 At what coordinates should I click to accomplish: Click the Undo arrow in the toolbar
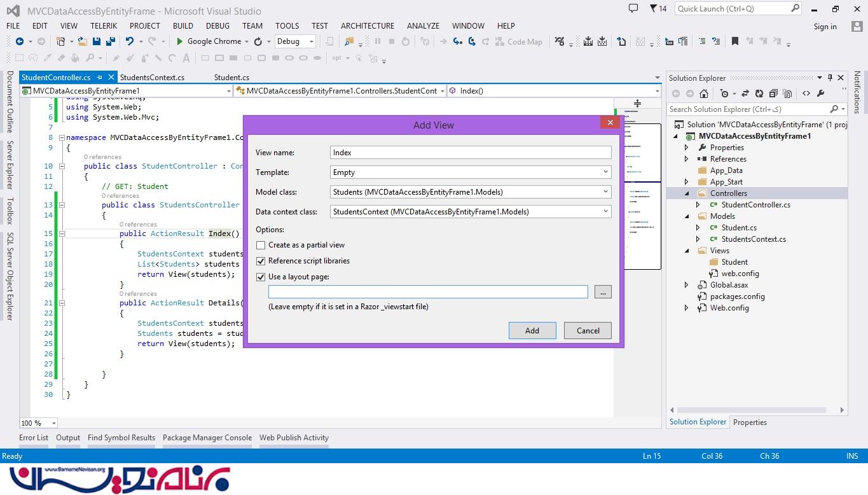[x=130, y=41]
